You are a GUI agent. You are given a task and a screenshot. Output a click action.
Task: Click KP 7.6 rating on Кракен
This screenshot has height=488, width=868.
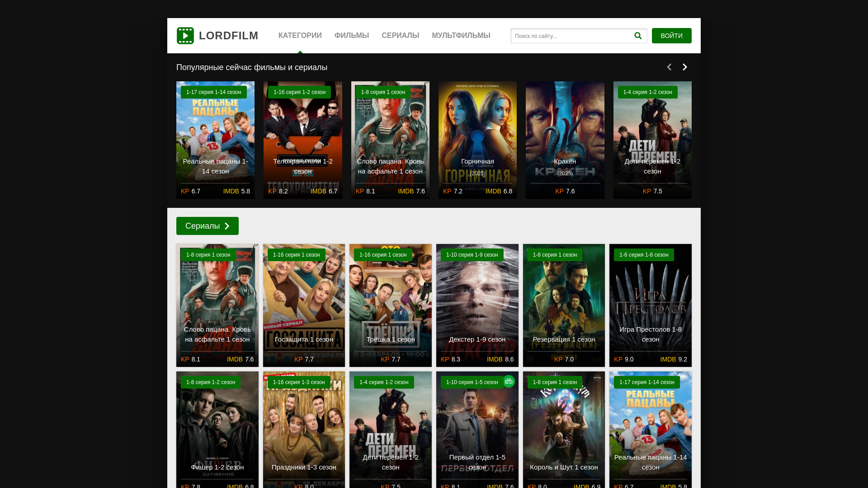pos(565,191)
